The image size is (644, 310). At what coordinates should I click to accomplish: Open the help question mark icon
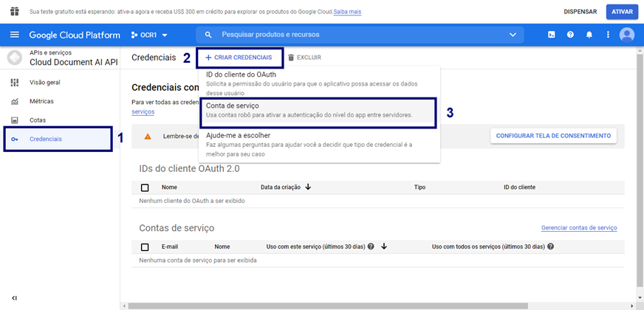point(570,35)
